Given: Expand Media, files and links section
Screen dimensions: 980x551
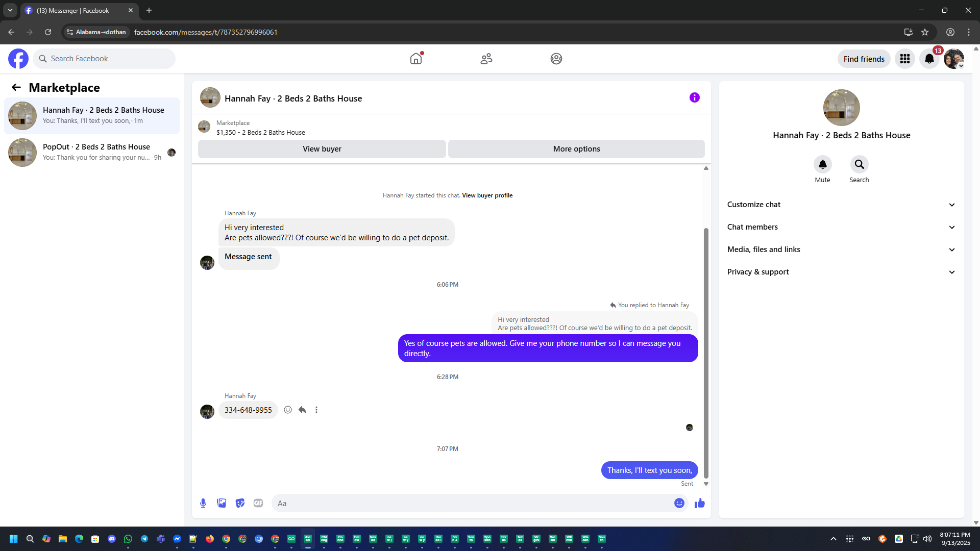Looking at the screenshot, I should pos(841,249).
